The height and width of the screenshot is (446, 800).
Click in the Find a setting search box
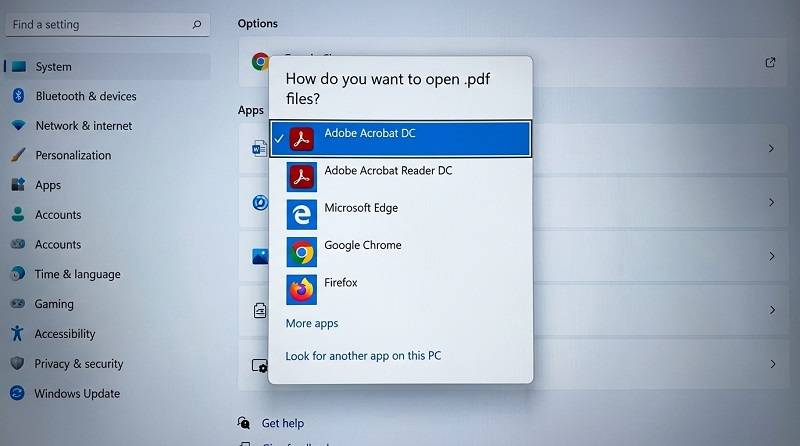(107, 24)
